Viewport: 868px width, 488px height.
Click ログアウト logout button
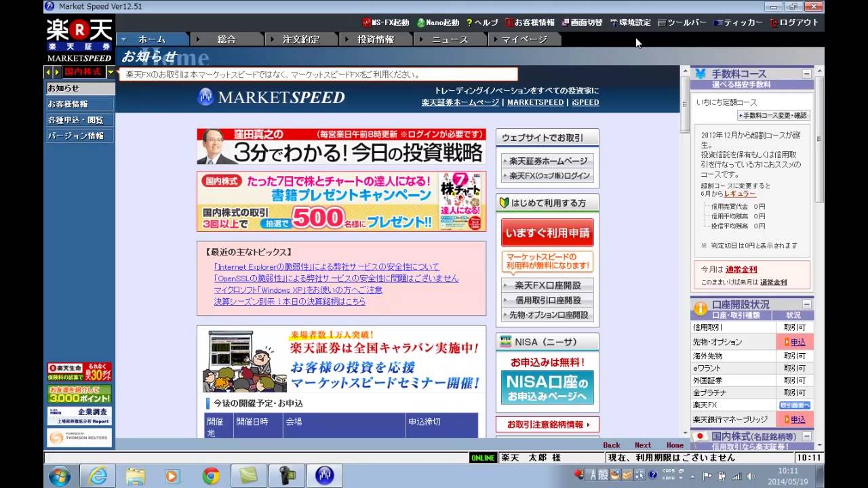click(x=794, y=22)
